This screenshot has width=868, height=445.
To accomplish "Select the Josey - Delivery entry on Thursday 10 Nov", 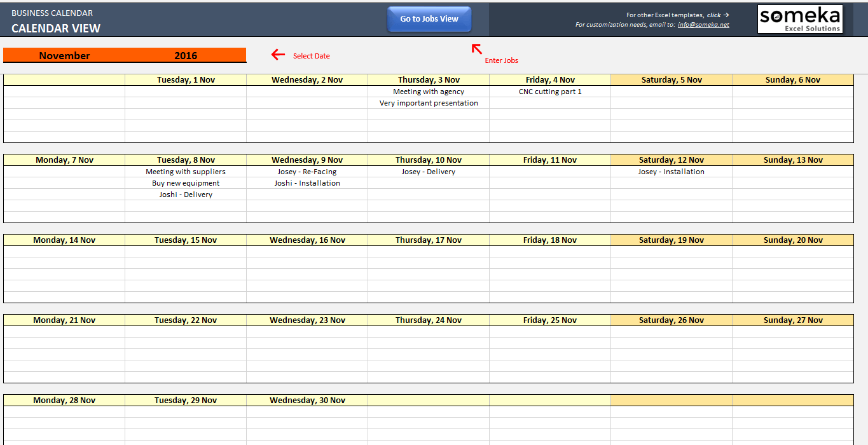I will point(428,171).
